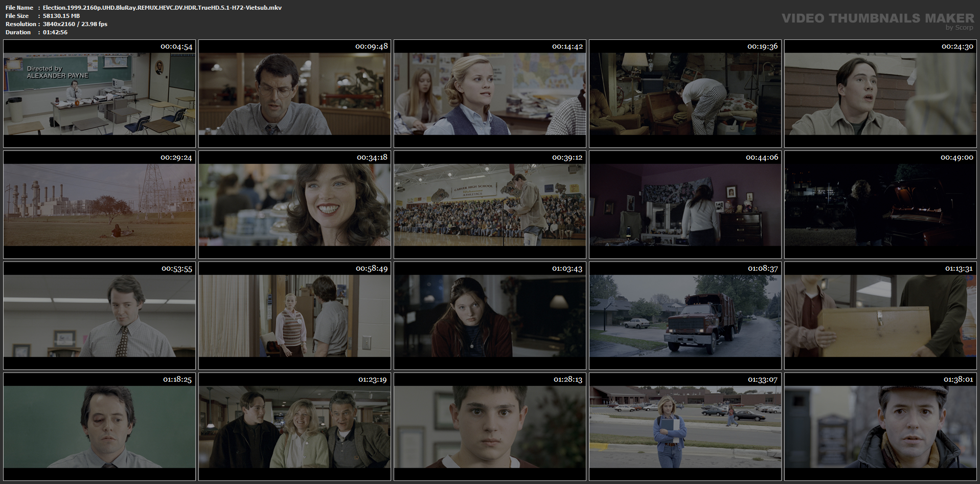This screenshot has width=980, height=484.
Task: Click the file size value 58130.15 MB
Action: [x=61, y=16]
